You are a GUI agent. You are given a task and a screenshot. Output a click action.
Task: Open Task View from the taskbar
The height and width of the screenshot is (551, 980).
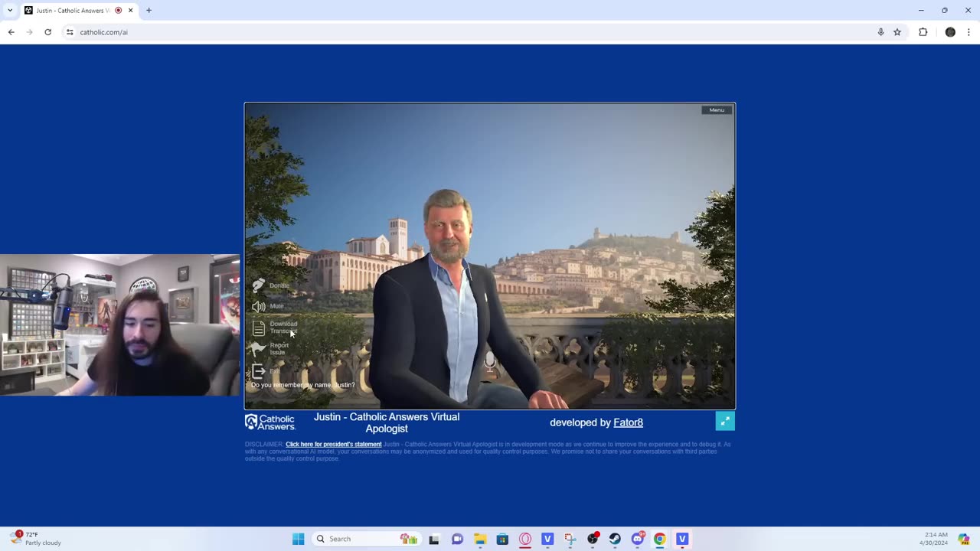pos(434,539)
